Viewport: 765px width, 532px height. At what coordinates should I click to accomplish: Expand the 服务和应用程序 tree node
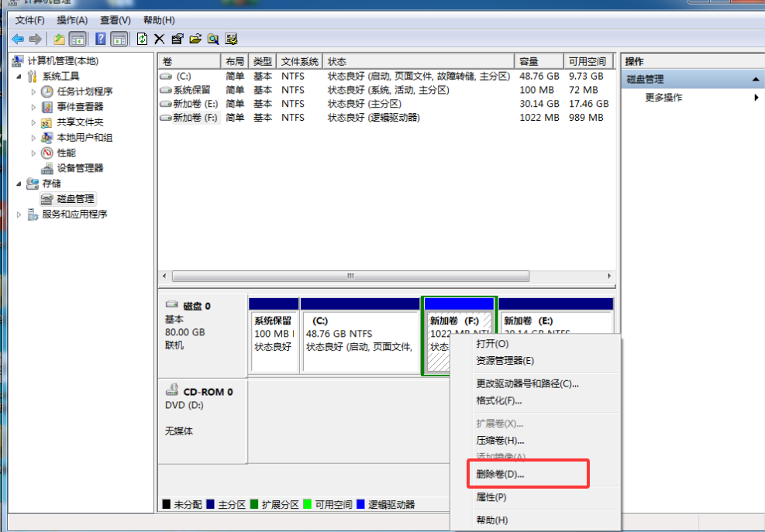[19, 215]
